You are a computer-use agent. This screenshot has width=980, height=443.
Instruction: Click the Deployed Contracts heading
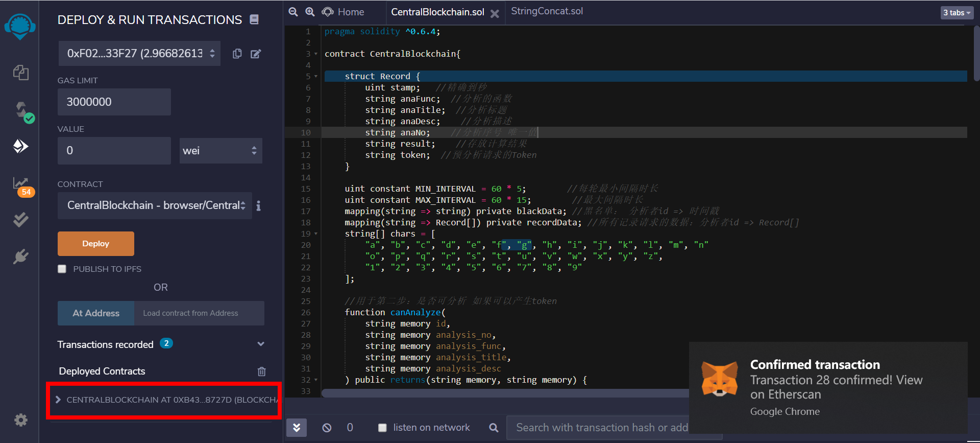coord(102,371)
